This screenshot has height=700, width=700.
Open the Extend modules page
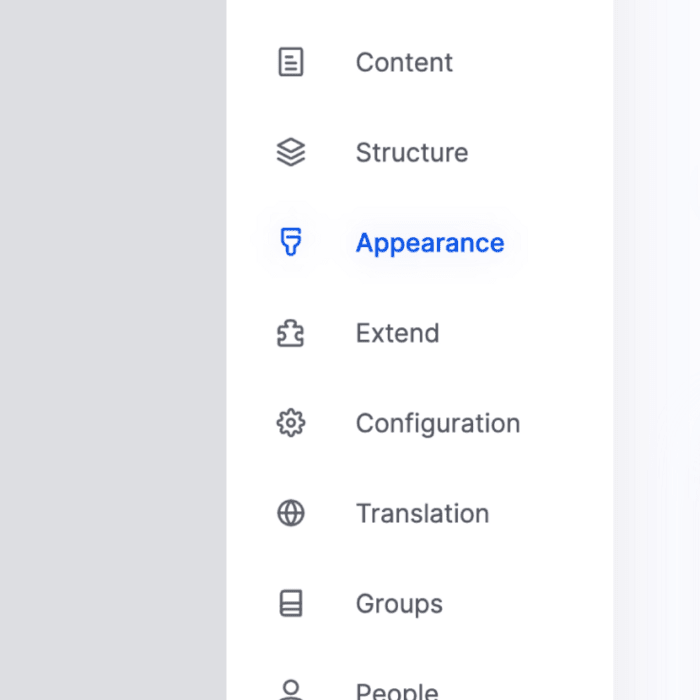[x=397, y=333]
